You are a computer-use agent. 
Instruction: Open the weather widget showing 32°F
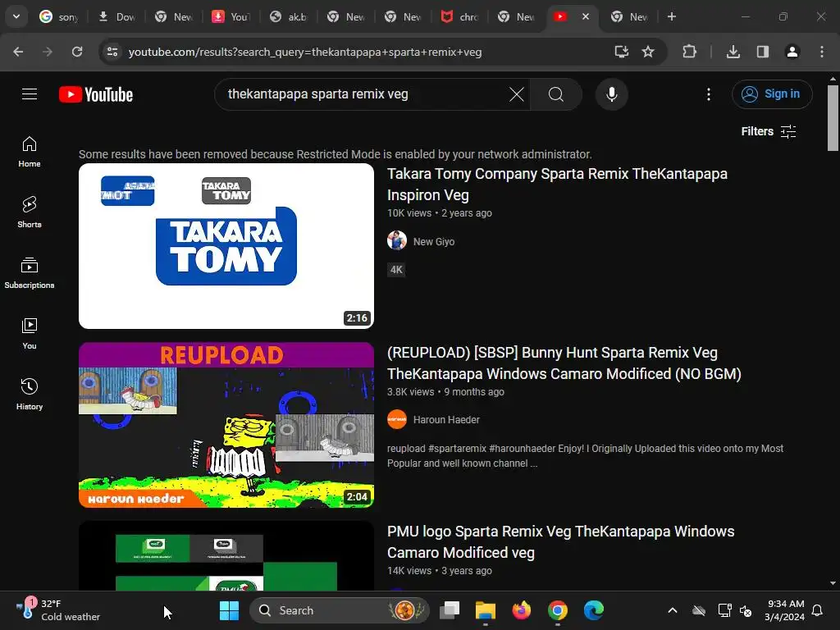coord(58,610)
